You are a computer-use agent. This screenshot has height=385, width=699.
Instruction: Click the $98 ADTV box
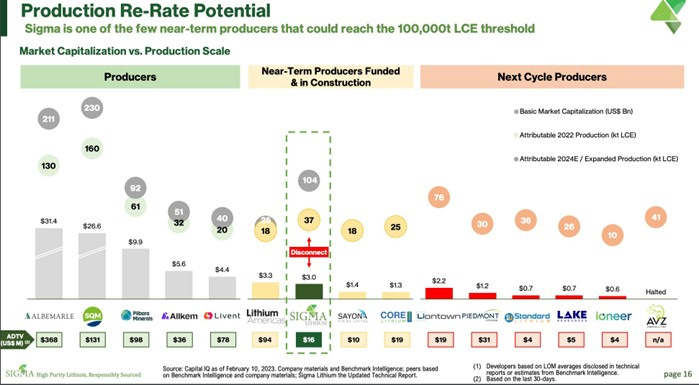pyautogui.click(x=136, y=340)
